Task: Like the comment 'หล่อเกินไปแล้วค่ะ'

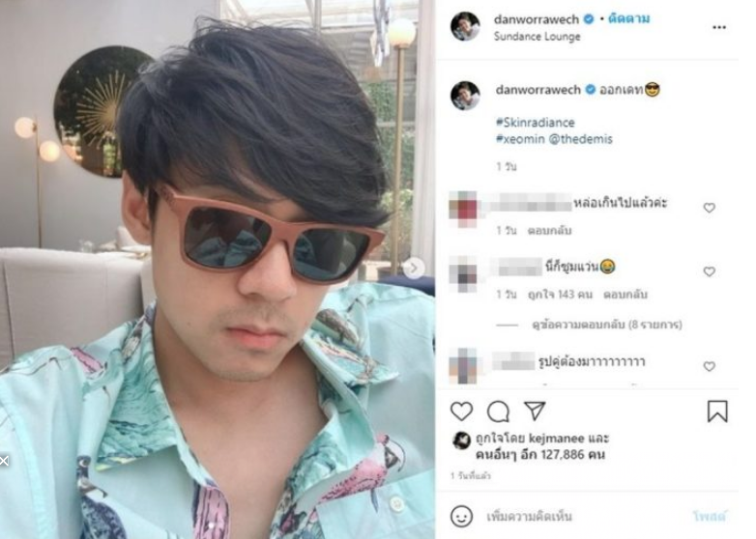Action: [x=709, y=208]
